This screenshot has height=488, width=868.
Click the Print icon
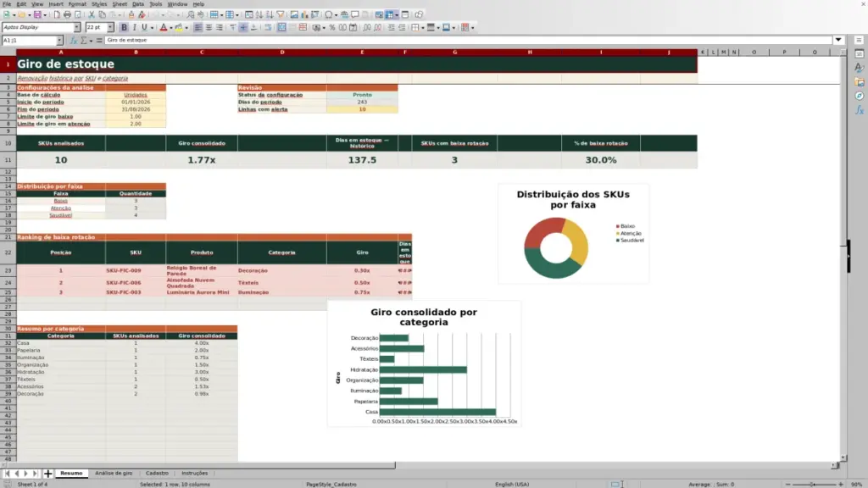(x=67, y=15)
